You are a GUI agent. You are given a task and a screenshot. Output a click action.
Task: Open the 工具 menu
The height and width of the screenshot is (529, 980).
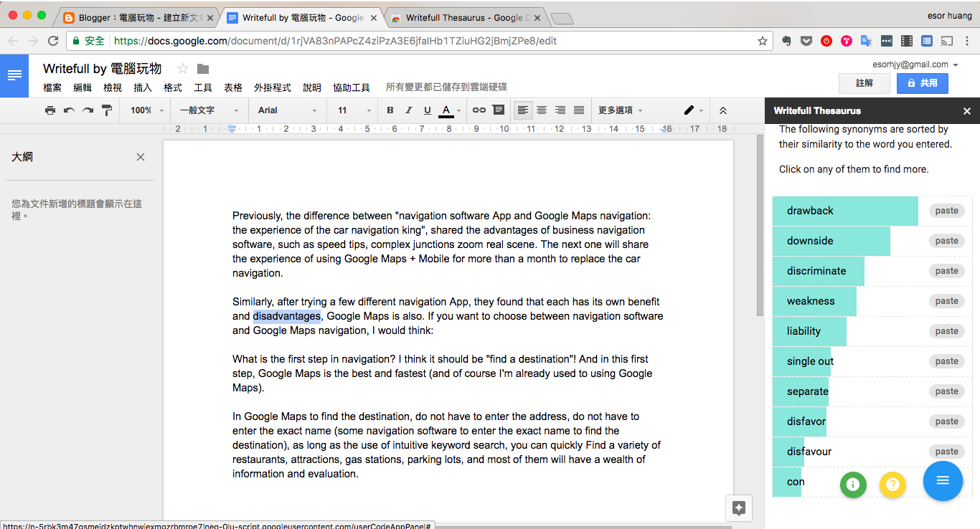pyautogui.click(x=203, y=87)
